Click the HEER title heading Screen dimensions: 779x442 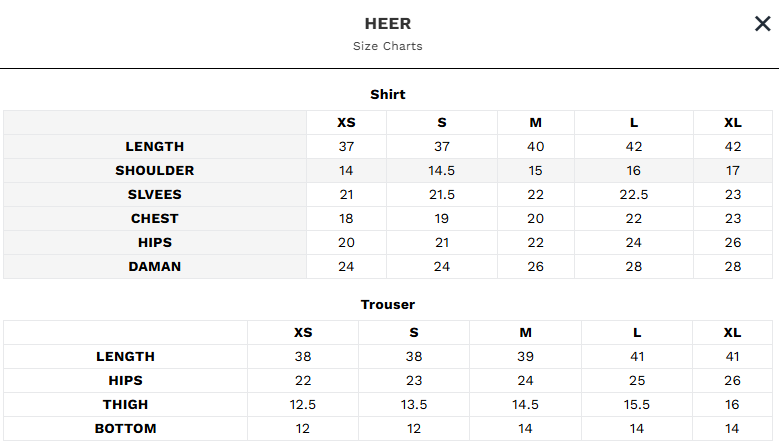click(388, 23)
